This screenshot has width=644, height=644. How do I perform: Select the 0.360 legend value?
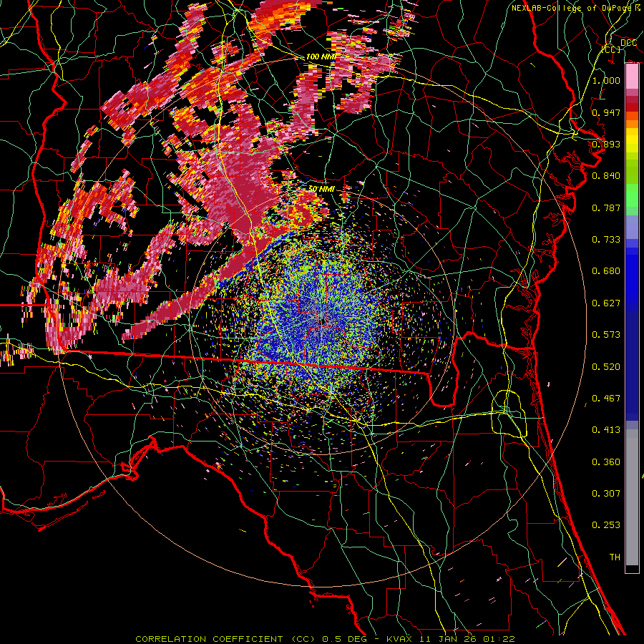606,462
